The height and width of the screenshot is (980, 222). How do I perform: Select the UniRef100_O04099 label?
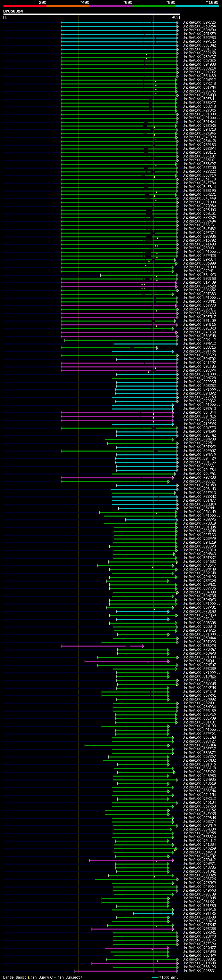(x=199, y=592)
